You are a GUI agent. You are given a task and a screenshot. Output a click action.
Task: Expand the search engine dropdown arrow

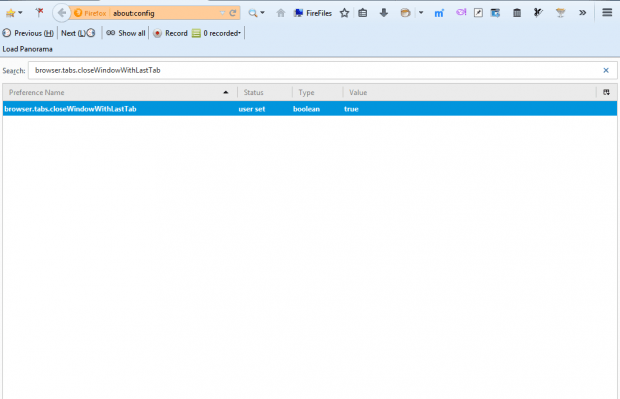tap(262, 13)
